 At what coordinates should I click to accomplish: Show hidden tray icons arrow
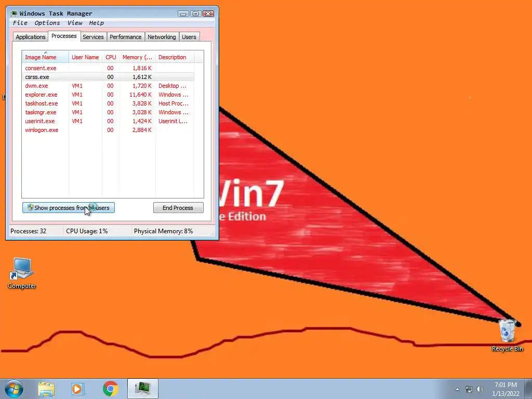coord(457,389)
